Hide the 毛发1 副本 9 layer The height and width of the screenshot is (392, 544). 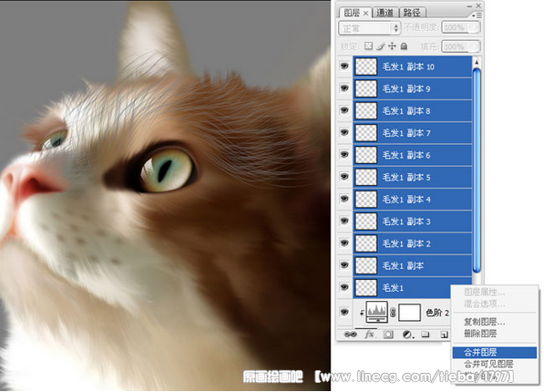pyautogui.click(x=344, y=88)
